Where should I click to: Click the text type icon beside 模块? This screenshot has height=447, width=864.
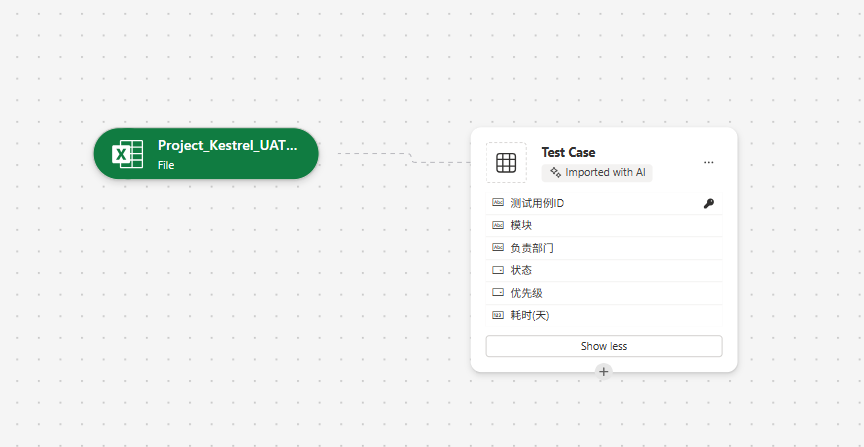click(498, 225)
